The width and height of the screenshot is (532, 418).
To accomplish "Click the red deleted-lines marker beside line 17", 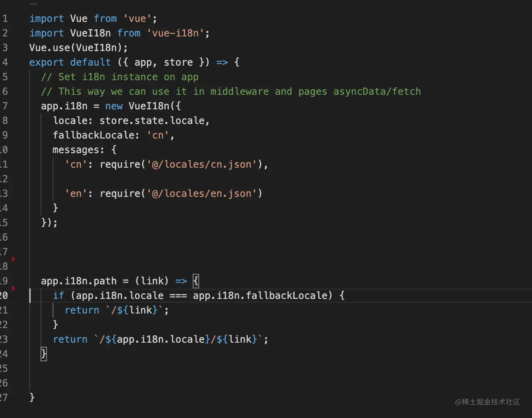I will pos(13,259).
